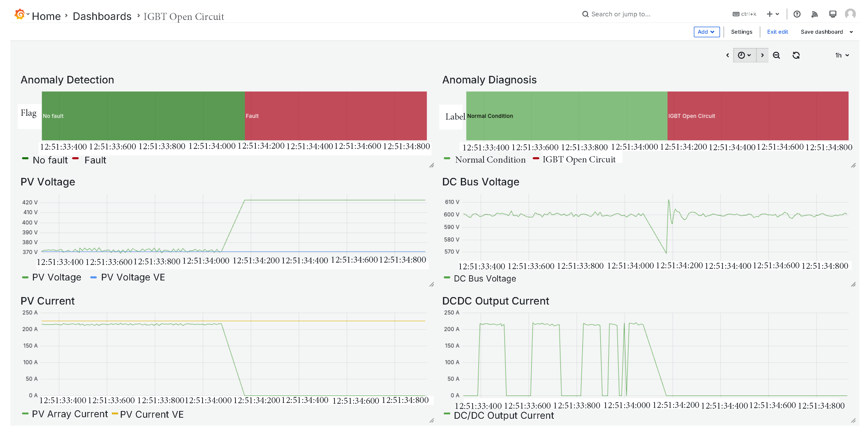868x433 pixels.
Task: Expand the Grafana logo menu chevron
Action: click(x=28, y=14)
